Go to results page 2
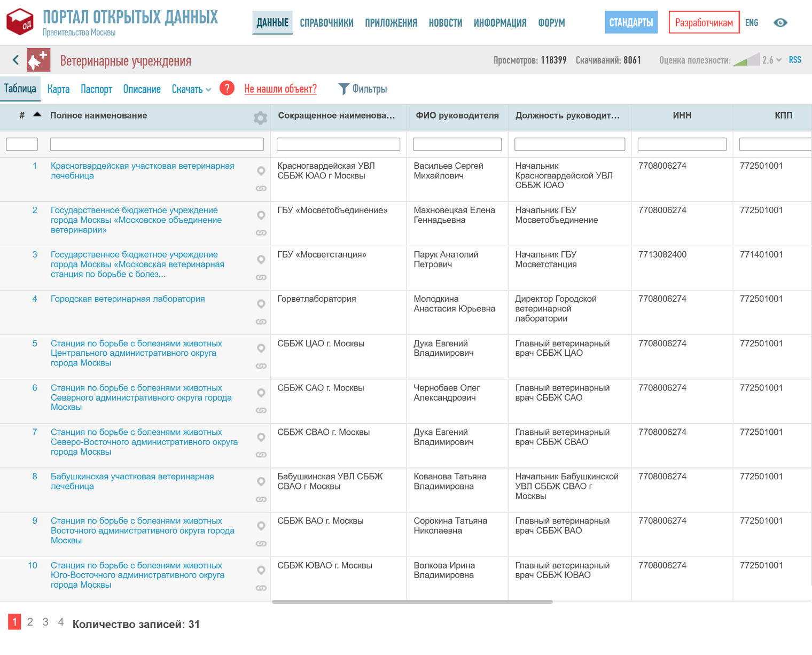Image resolution: width=812 pixels, height=655 pixels. tap(30, 622)
